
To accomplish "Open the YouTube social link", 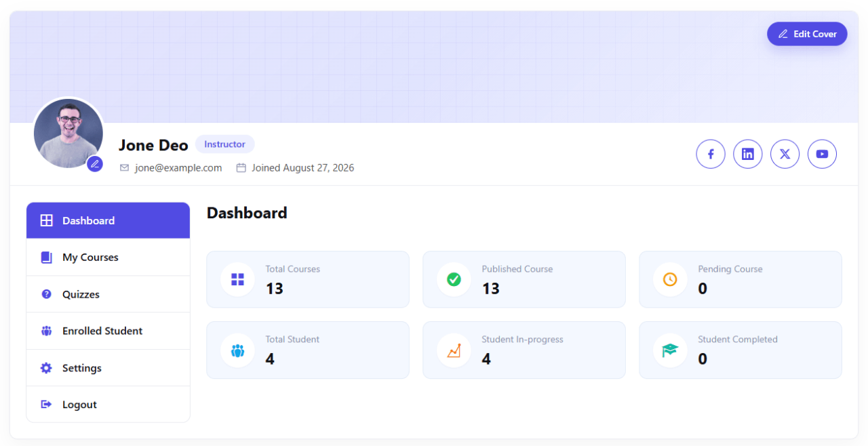I will click(822, 154).
